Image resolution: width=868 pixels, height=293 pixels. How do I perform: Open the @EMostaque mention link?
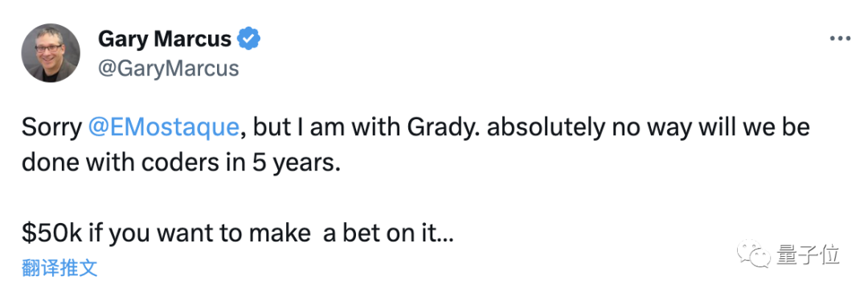(x=163, y=128)
